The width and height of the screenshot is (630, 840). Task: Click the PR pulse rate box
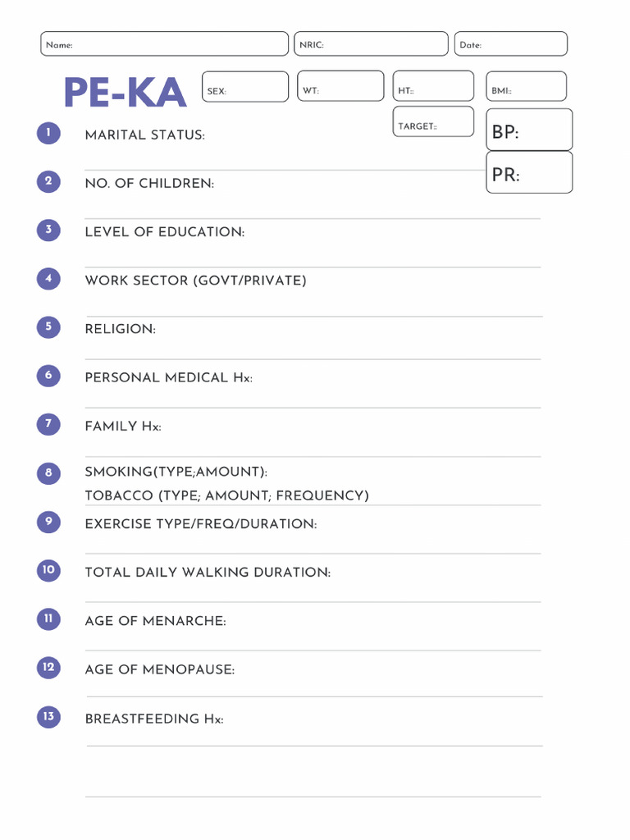(529, 172)
